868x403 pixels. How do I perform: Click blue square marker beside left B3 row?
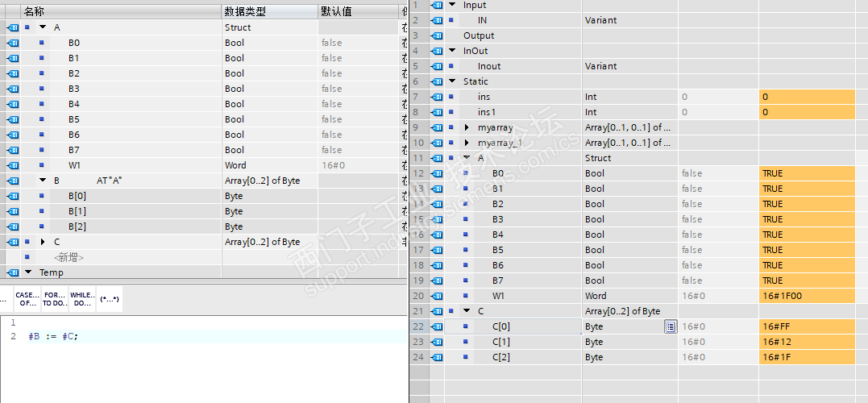42,89
